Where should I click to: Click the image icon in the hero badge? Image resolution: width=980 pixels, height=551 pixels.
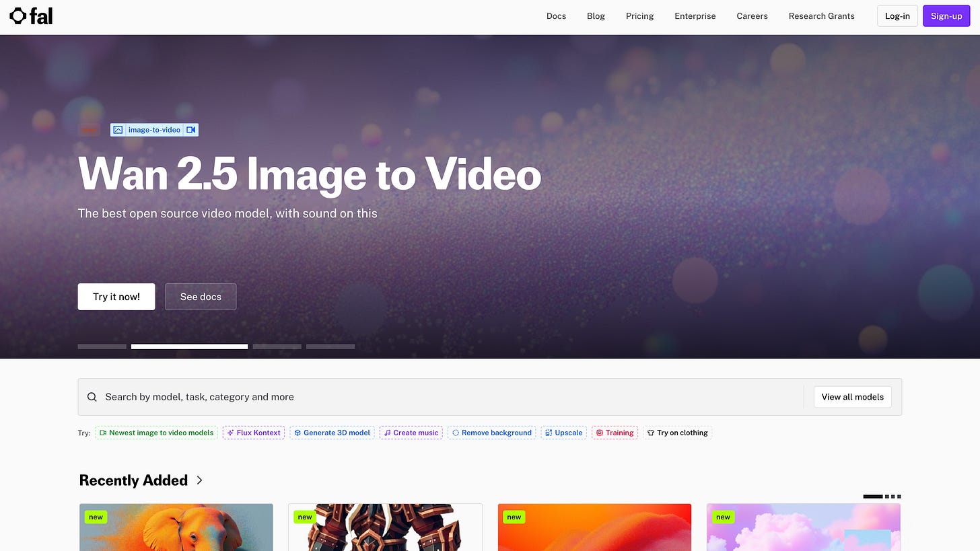(x=118, y=130)
